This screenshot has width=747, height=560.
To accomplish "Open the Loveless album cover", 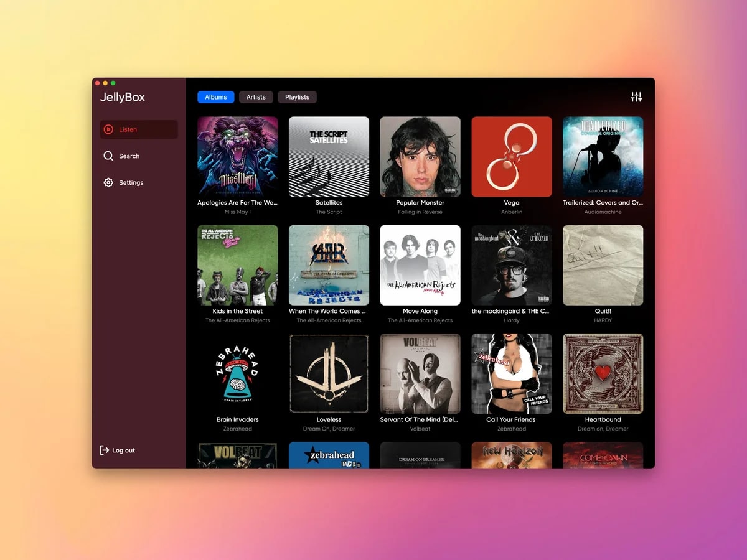I will [329, 374].
